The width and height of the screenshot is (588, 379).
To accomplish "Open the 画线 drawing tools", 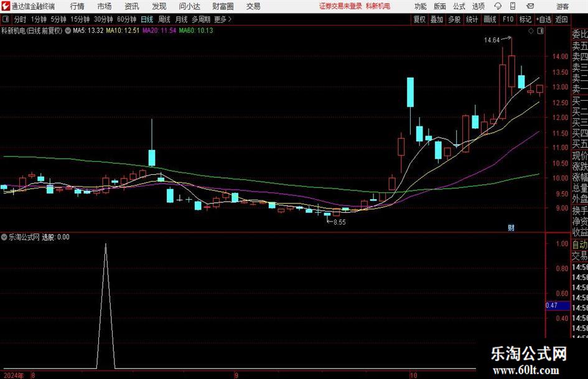I will coord(490,19).
